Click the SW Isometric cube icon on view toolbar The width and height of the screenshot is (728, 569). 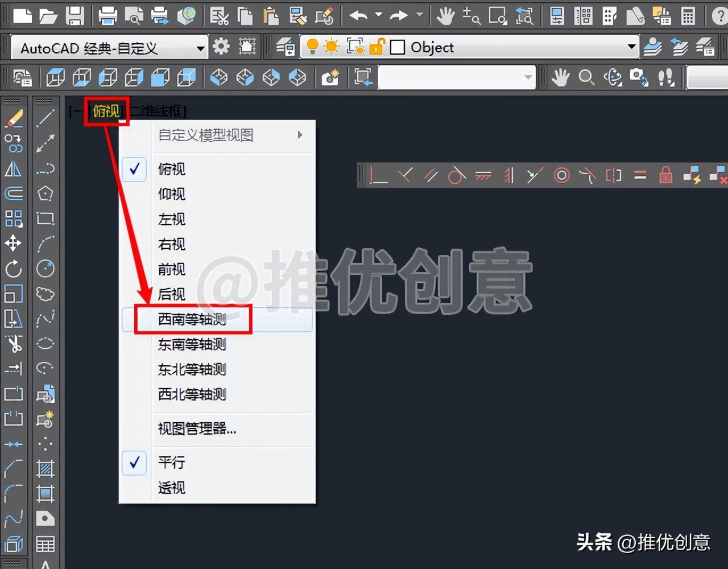[218, 77]
